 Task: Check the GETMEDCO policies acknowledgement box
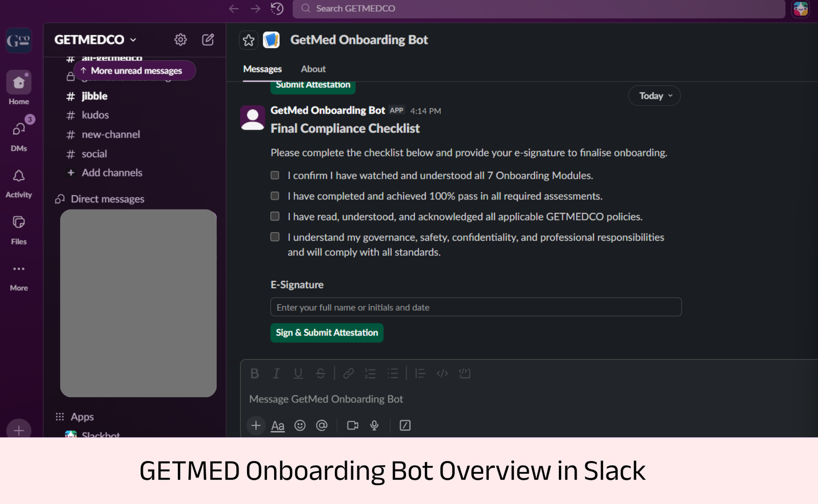click(275, 216)
